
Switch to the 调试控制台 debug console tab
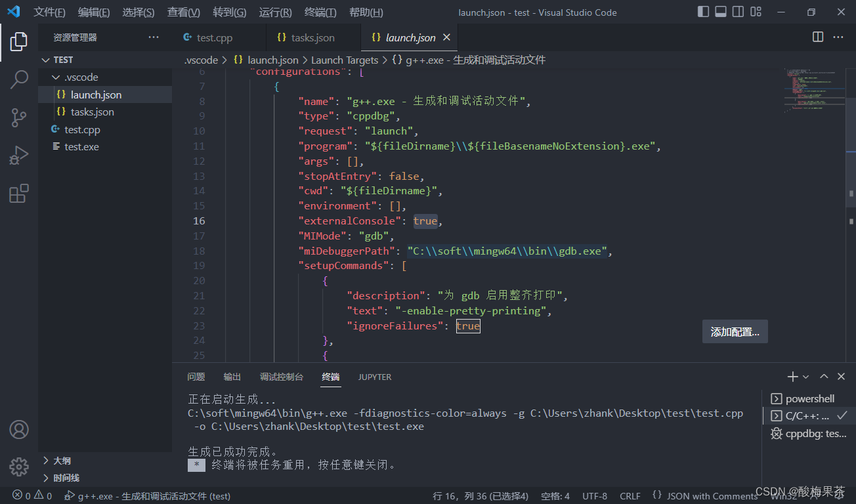[282, 377]
